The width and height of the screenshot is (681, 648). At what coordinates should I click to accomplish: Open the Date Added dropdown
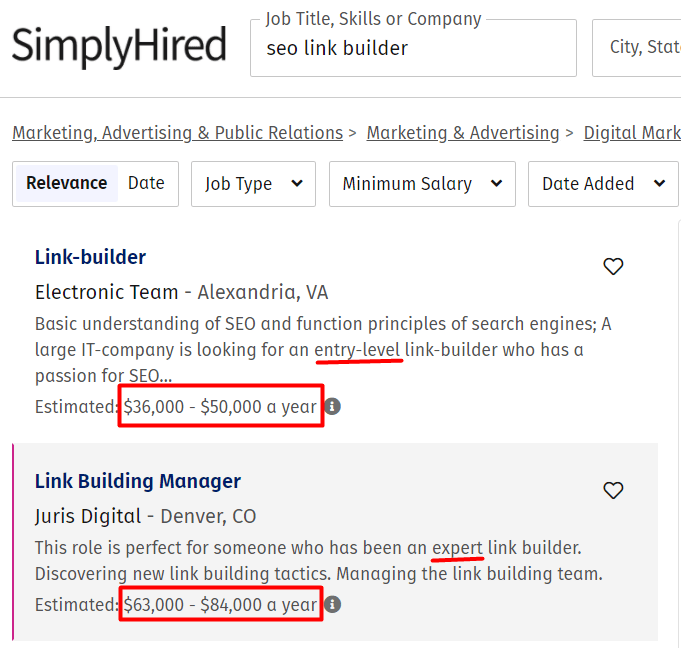pyautogui.click(x=602, y=184)
